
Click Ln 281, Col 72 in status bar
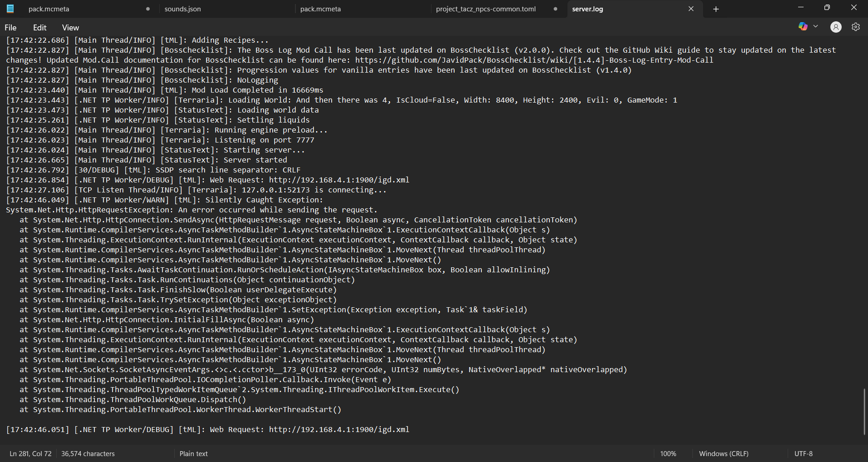[30, 454]
